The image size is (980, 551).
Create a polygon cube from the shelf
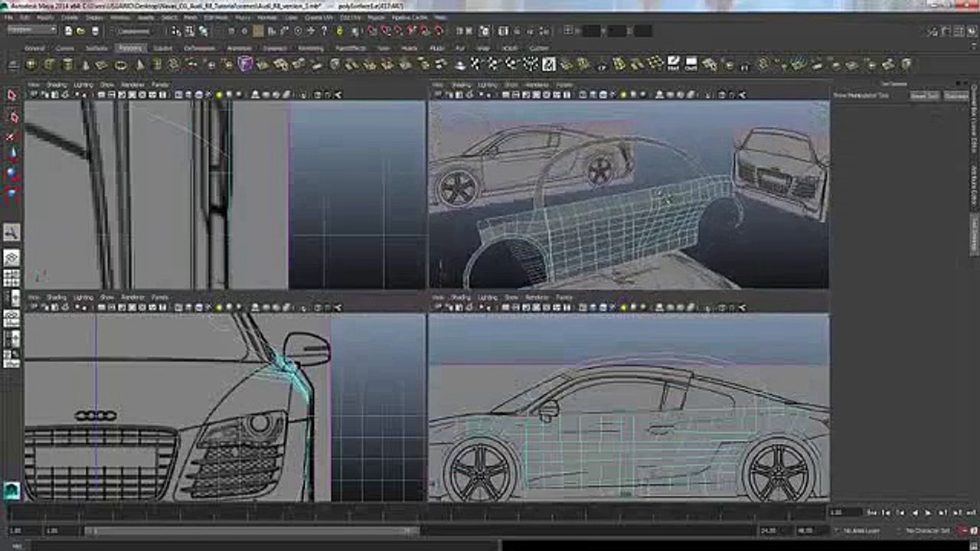pos(51,65)
